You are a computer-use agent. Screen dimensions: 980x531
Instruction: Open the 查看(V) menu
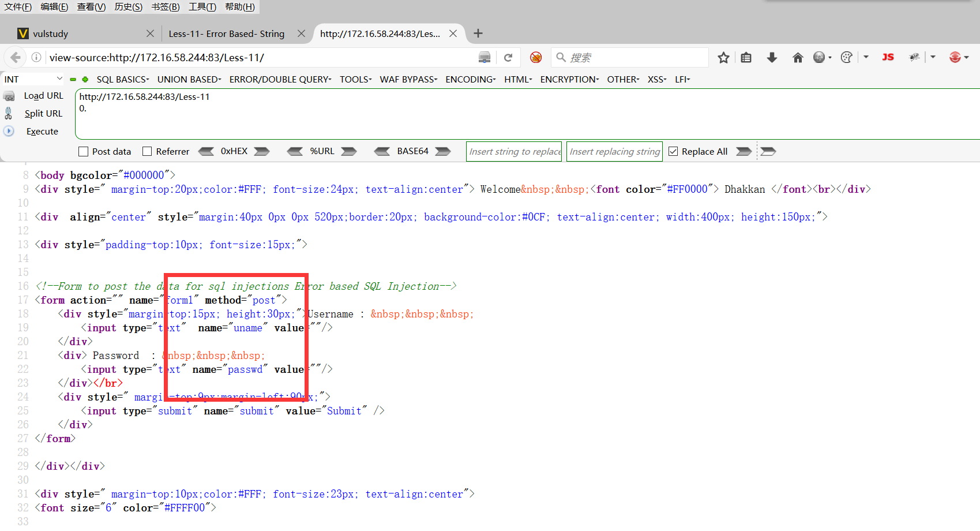click(x=91, y=6)
